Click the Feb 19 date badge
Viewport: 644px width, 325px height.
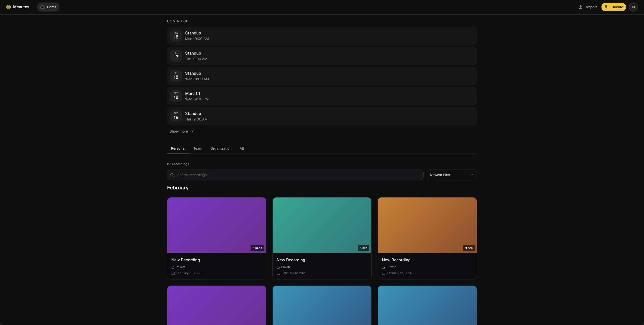176,116
